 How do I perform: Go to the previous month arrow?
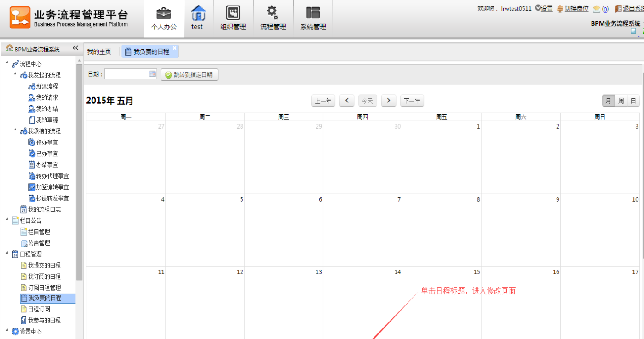click(x=347, y=101)
